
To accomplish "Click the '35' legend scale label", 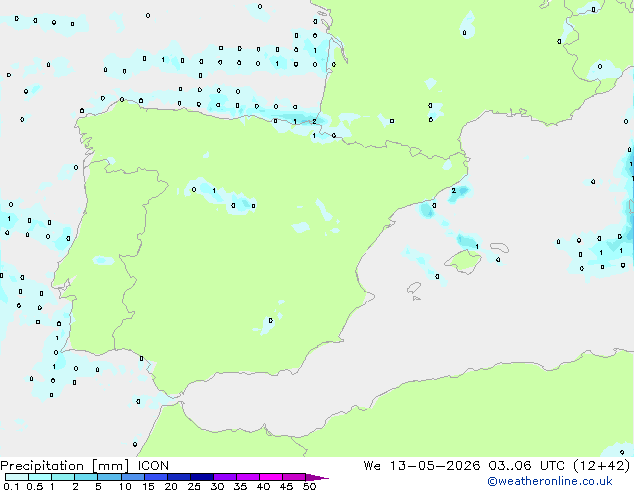I will pyautogui.click(x=240, y=486).
